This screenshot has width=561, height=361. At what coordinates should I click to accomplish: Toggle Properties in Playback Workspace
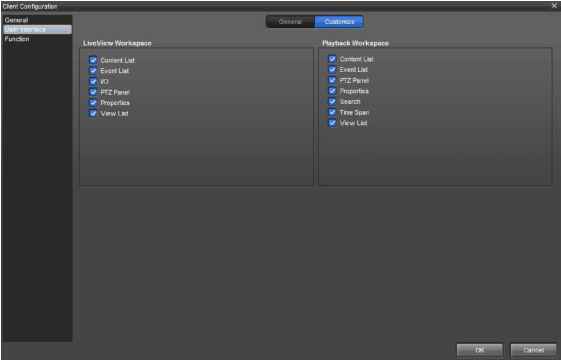pyautogui.click(x=332, y=91)
